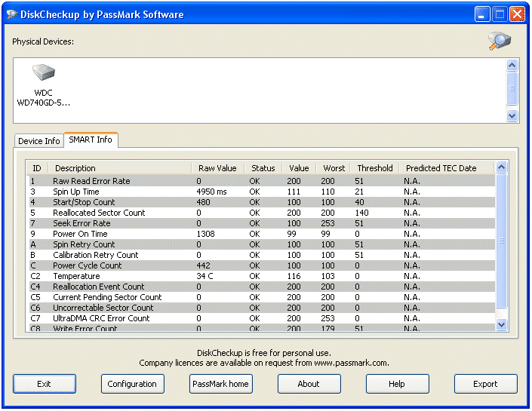This screenshot has height=411, width=532.
Task: Open Help for DiskCheckup
Action: (x=398, y=384)
